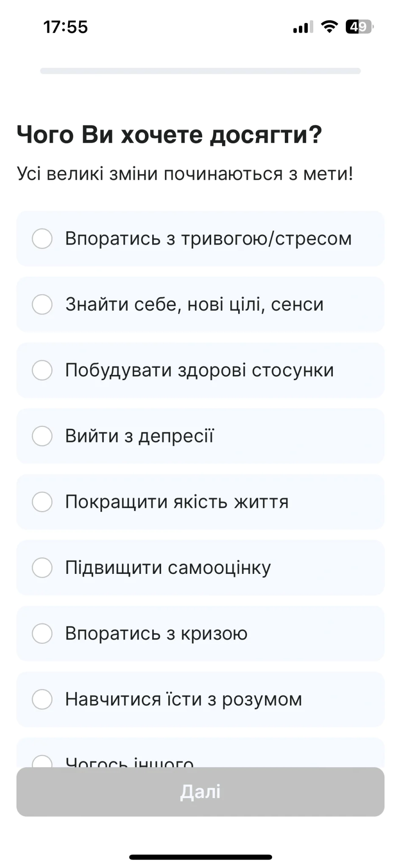Tap the cellular signal bars icon

pyautogui.click(x=303, y=27)
